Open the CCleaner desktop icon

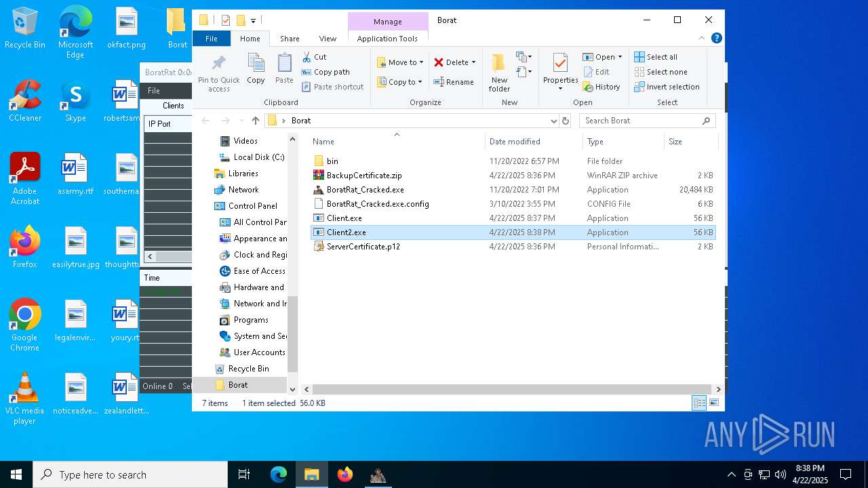click(x=25, y=101)
